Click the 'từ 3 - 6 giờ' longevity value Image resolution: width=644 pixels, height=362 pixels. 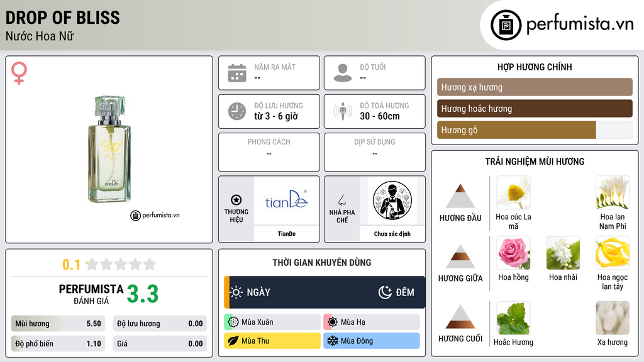point(275,116)
